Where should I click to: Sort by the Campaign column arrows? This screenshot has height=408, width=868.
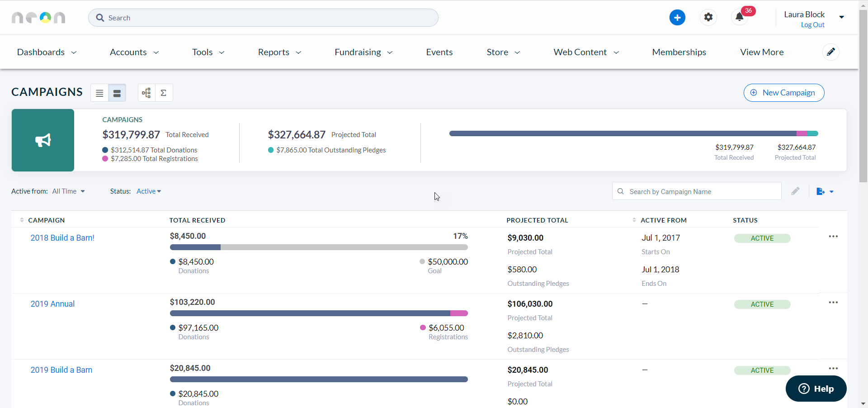tap(22, 220)
